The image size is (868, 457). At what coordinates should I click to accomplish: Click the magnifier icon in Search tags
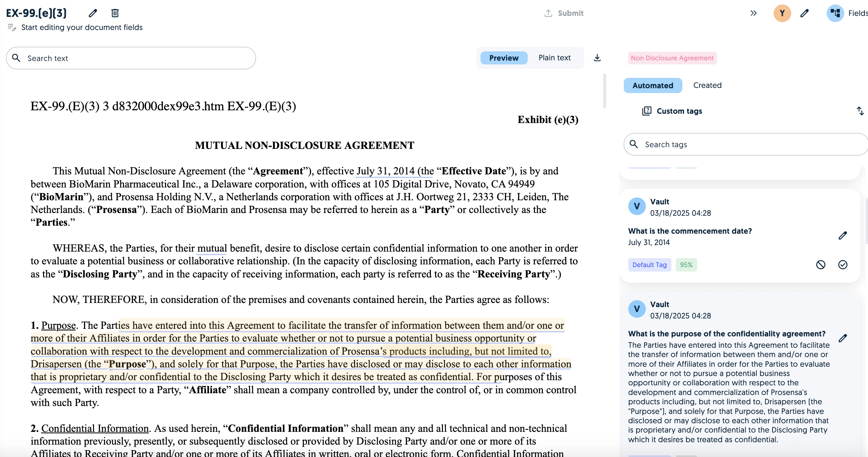click(634, 144)
